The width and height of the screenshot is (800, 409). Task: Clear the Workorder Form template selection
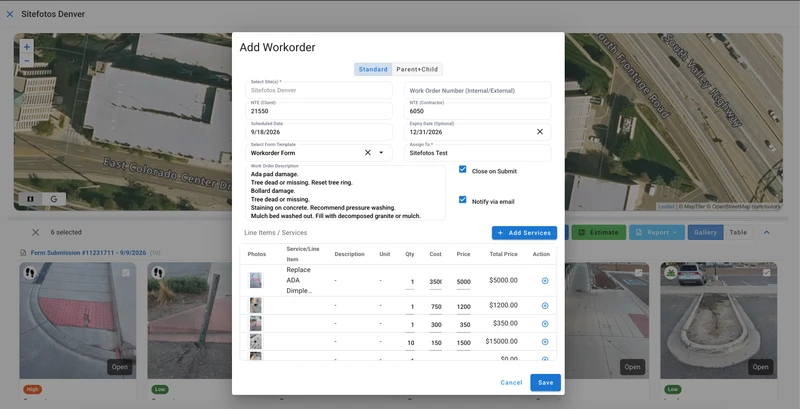[367, 152]
